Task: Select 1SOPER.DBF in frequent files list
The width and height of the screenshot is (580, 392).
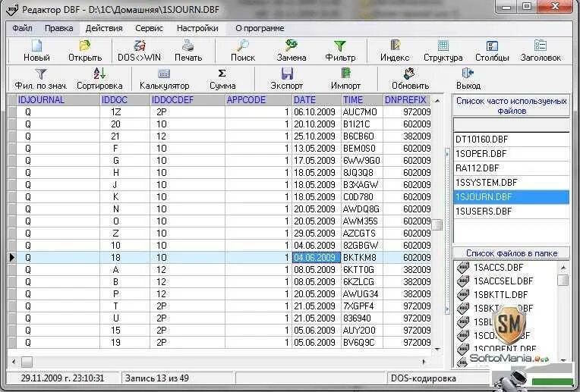Action: (511, 154)
